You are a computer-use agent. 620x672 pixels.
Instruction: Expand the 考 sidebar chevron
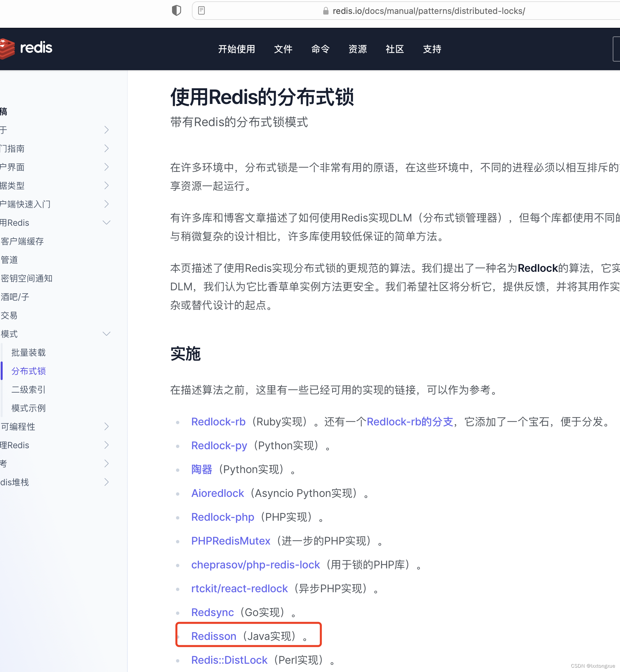[x=106, y=463]
